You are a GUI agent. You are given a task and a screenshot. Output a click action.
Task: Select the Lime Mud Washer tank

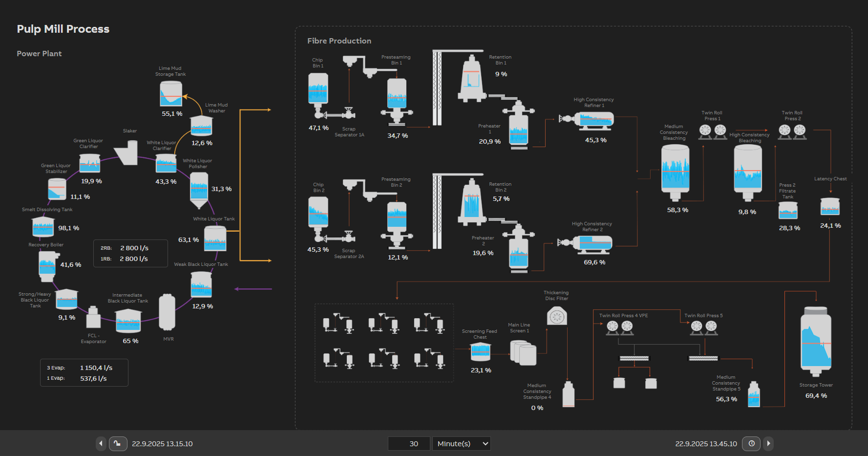click(x=201, y=126)
